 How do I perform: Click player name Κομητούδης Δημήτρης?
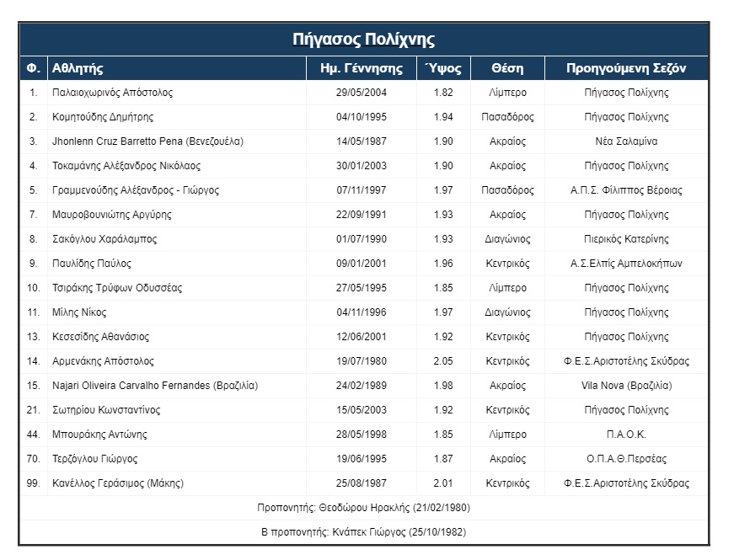103,117
